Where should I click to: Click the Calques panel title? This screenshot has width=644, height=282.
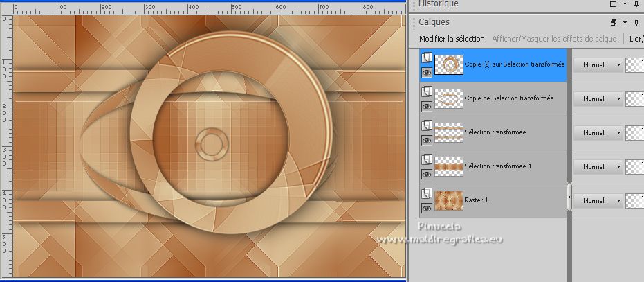click(x=434, y=22)
